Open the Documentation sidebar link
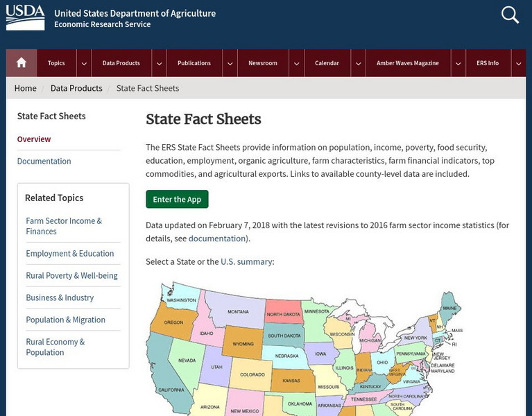Viewport: 532px width, 416px height. coord(44,161)
